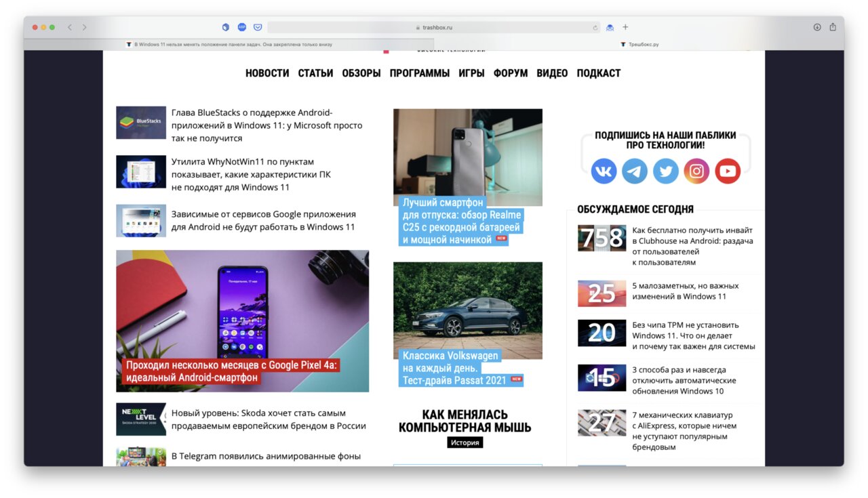
Task: Show Safari downloads
Action: pos(817,27)
